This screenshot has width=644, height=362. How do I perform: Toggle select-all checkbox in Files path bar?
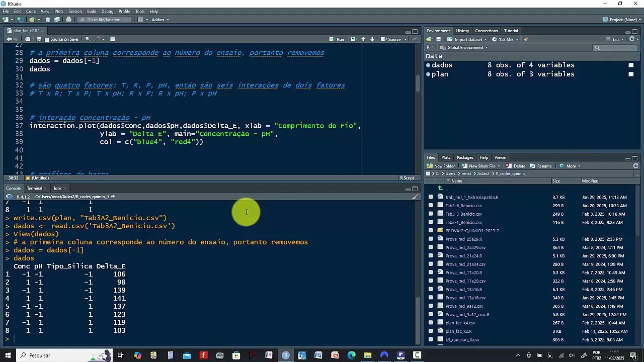point(428,173)
